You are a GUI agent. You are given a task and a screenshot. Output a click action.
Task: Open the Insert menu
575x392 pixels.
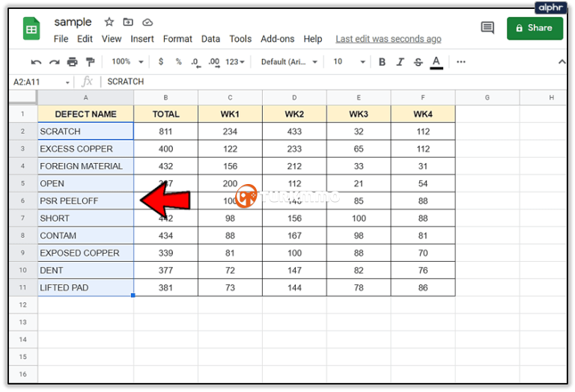(142, 39)
